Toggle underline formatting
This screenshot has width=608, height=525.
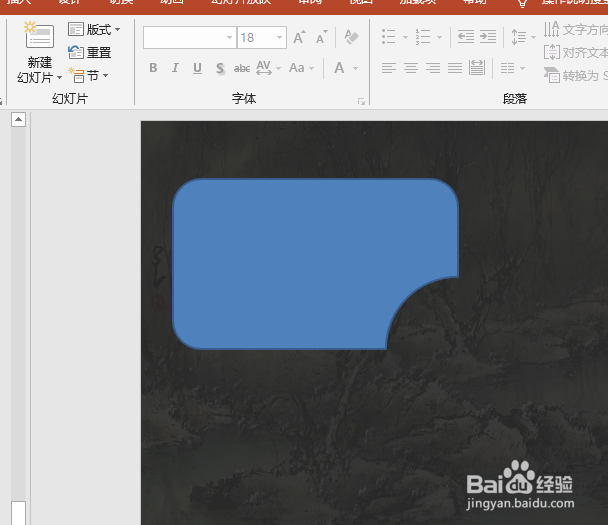tap(197, 68)
